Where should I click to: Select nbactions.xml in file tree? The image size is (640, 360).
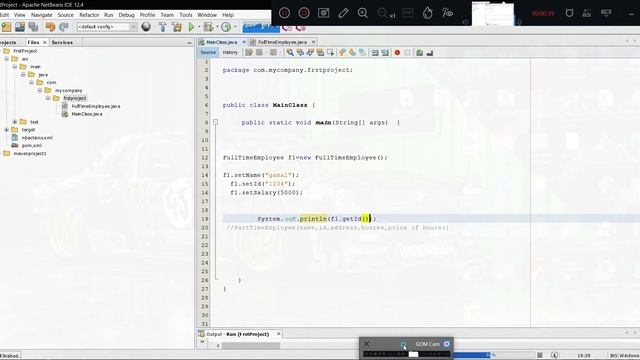tap(37, 138)
